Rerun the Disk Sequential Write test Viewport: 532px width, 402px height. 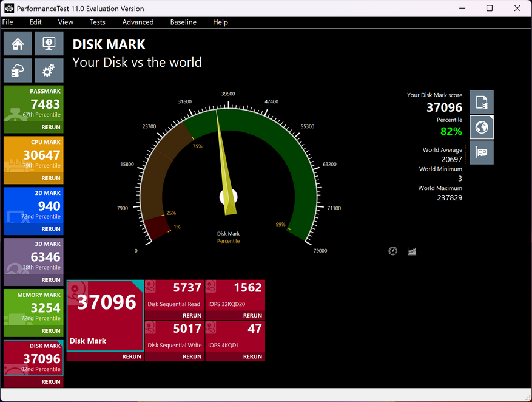pyautogui.click(x=192, y=356)
